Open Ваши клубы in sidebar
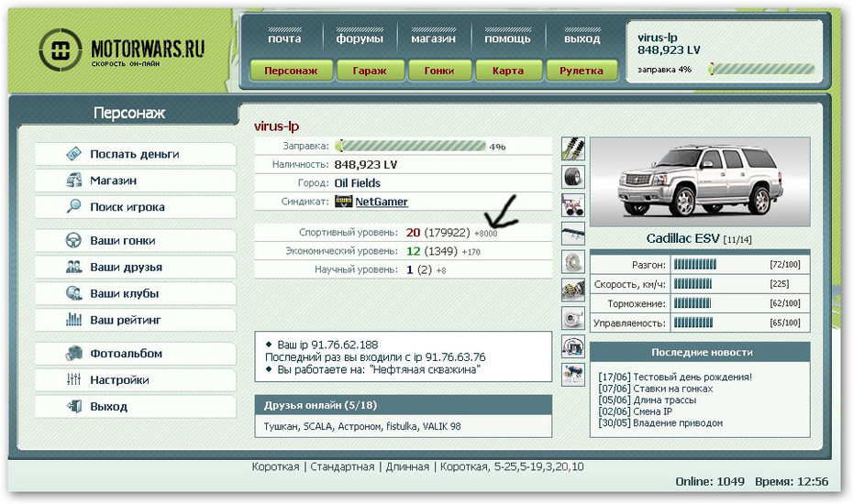The width and height of the screenshot is (853, 504). (x=136, y=293)
